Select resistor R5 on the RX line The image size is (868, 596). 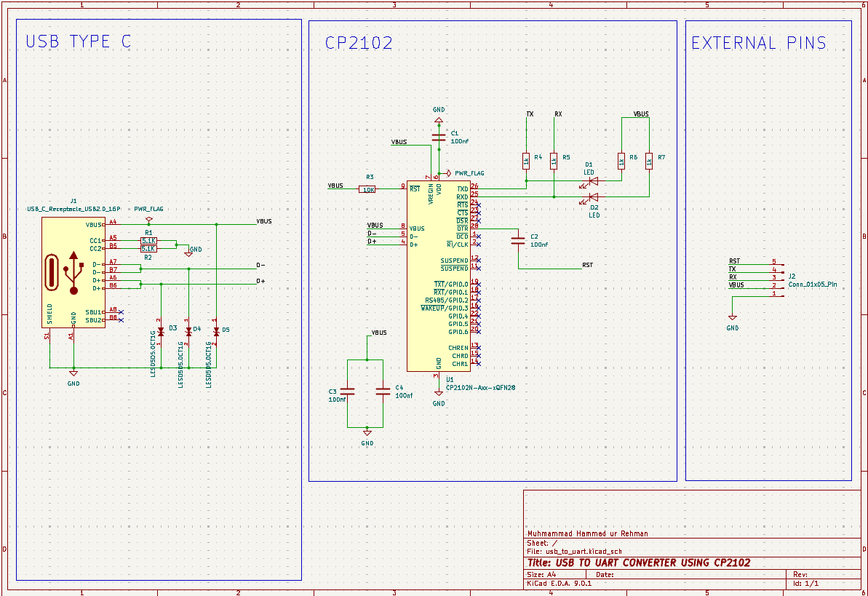point(554,161)
